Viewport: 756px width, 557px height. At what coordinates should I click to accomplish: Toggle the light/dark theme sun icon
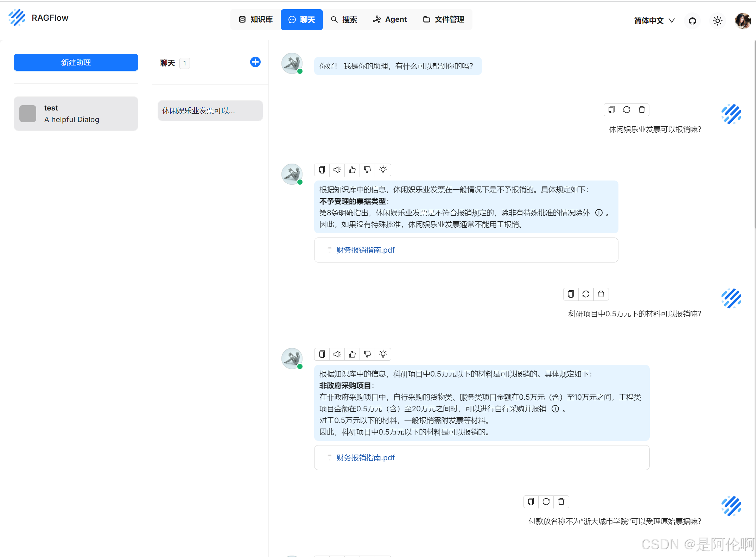pyautogui.click(x=717, y=21)
